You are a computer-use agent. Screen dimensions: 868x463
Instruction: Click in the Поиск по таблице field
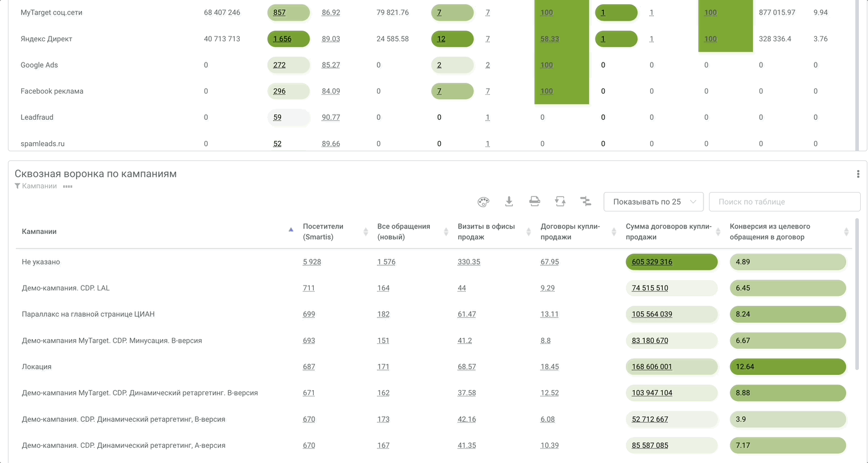tap(784, 202)
